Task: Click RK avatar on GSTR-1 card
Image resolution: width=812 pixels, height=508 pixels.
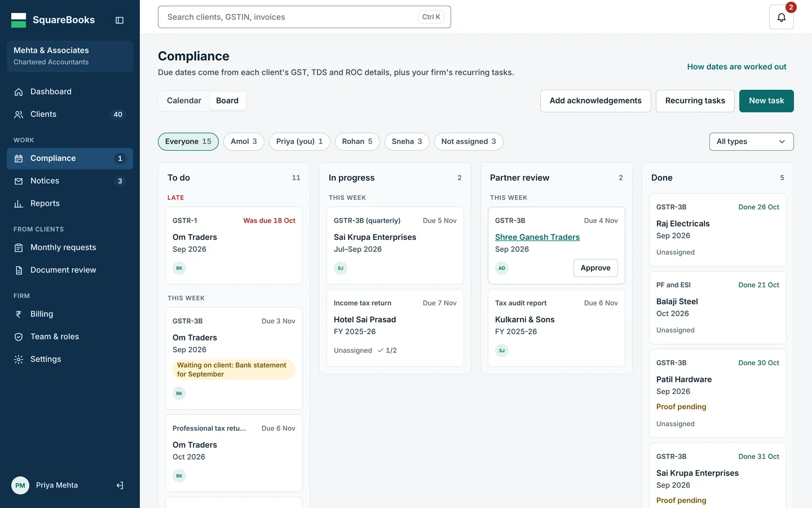Action: (x=179, y=268)
